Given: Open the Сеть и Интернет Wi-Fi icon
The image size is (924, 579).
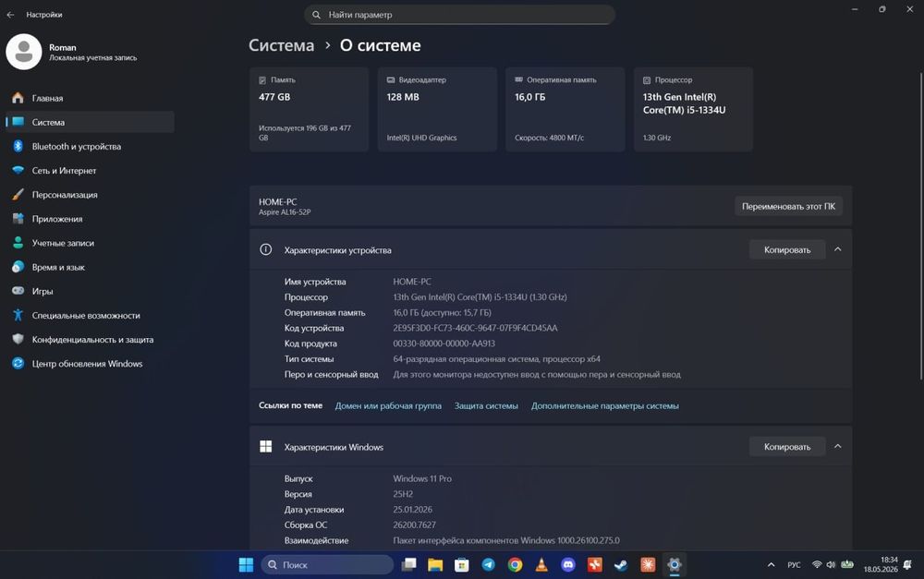Looking at the screenshot, I should pyautogui.click(x=18, y=170).
